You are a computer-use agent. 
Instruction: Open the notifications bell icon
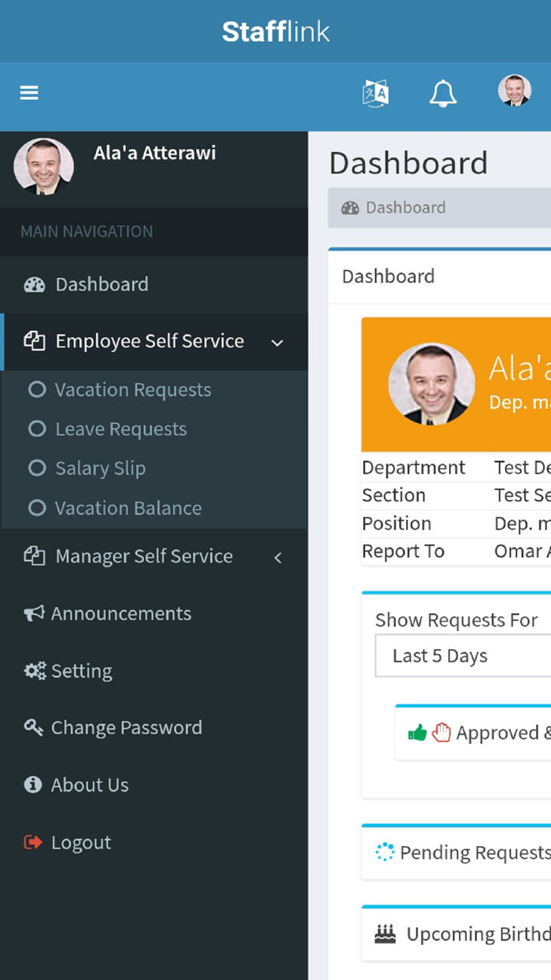[442, 93]
